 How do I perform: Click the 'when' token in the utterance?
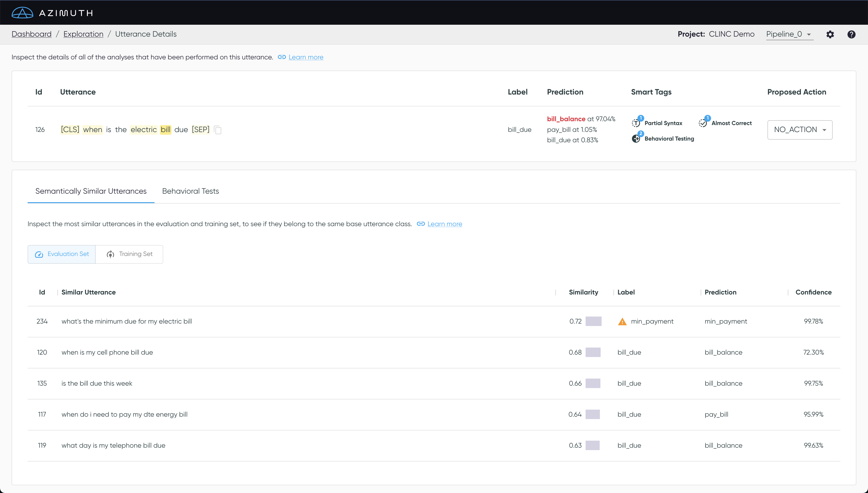point(92,130)
